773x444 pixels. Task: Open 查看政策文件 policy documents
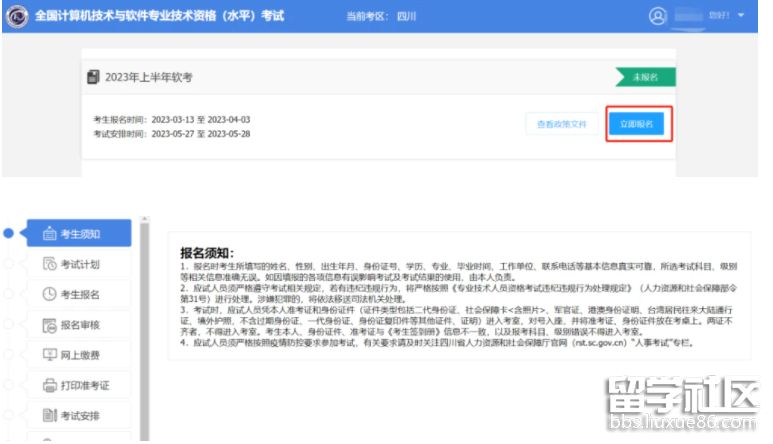pos(561,124)
